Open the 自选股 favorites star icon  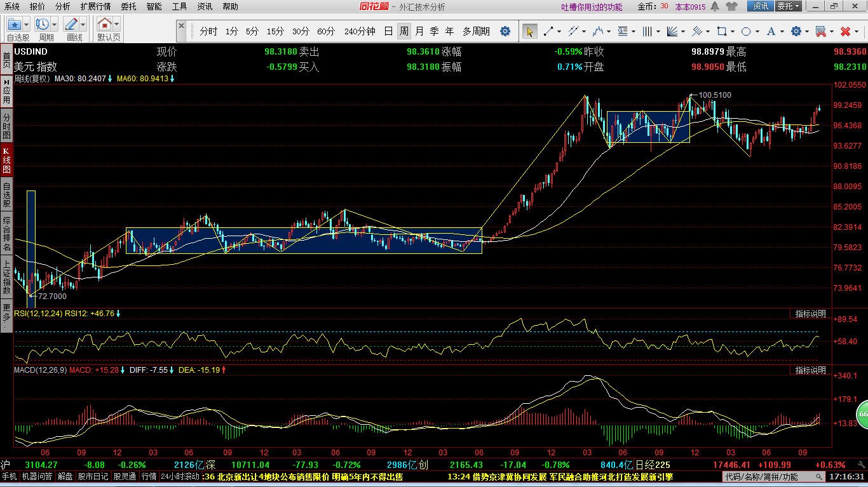pos(14,24)
